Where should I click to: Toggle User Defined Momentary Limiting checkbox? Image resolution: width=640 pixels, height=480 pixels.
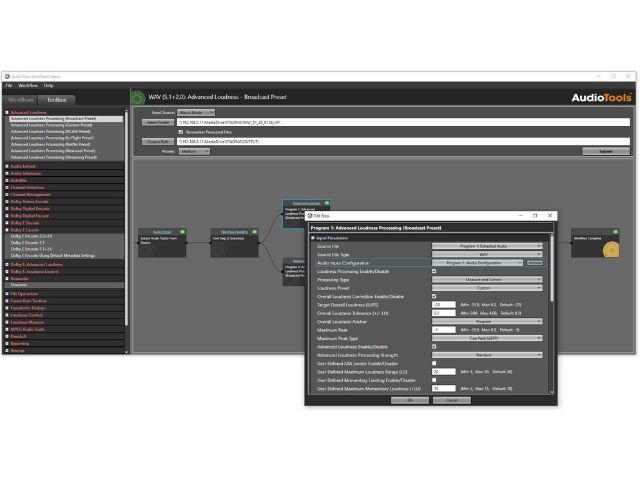coord(434,380)
